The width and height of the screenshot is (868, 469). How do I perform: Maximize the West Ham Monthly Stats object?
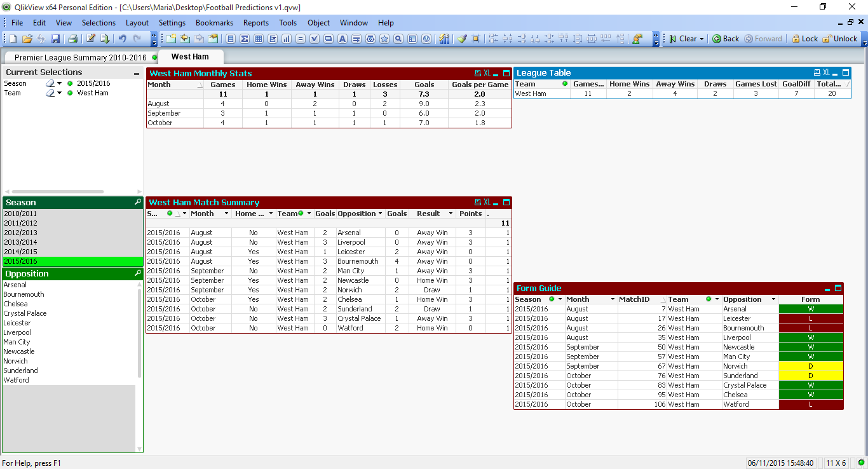point(506,73)
